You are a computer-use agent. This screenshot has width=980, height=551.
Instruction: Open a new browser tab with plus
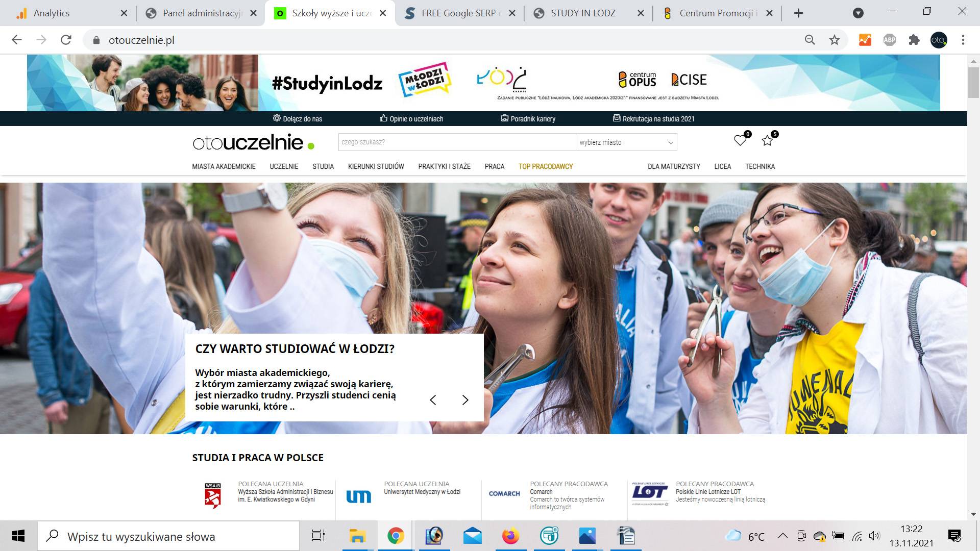click(799, 13)
